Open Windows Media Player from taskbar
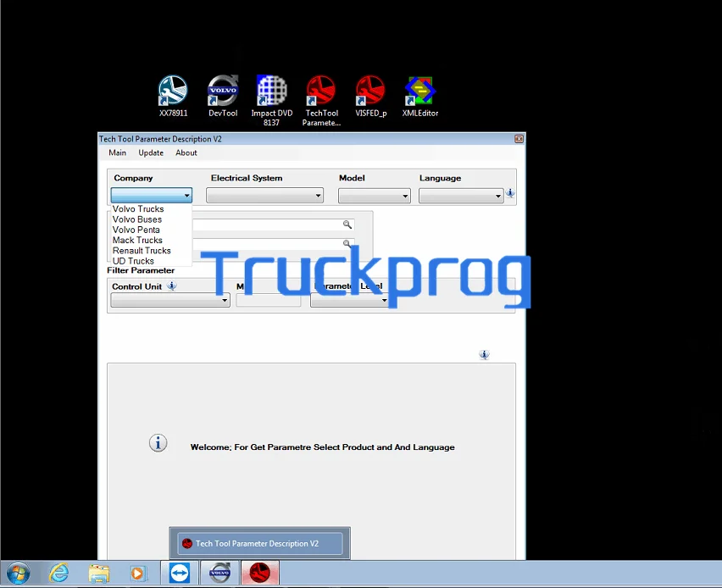The width and height of the screenshot is (722, 588). pyautogui.click(x=137, y=574)
